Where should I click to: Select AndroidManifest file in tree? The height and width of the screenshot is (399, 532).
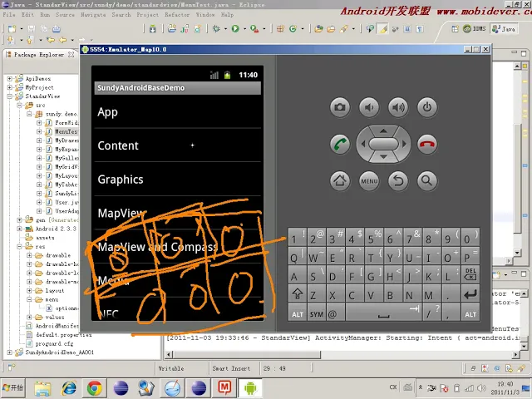coord(57,326)
